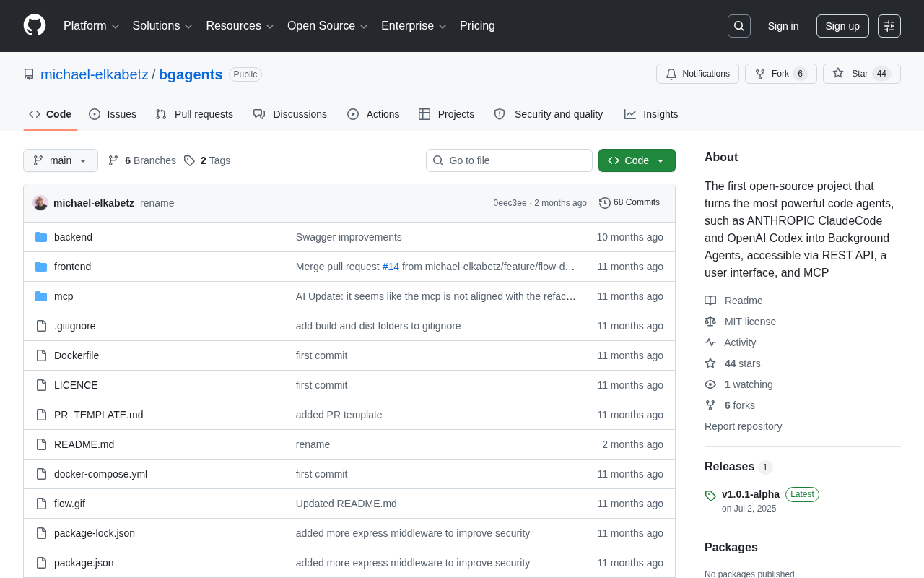The height and width of the screenshot is (578, 924).
Task: Expand the Solutions menu
Action: pos(163,26)
